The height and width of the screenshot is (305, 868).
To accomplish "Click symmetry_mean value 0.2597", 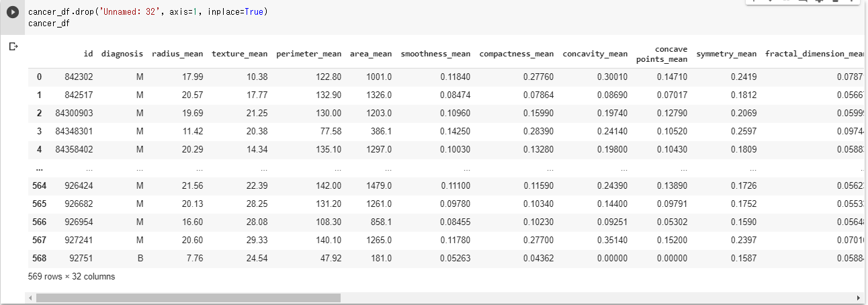I will (x=744, y=132).
